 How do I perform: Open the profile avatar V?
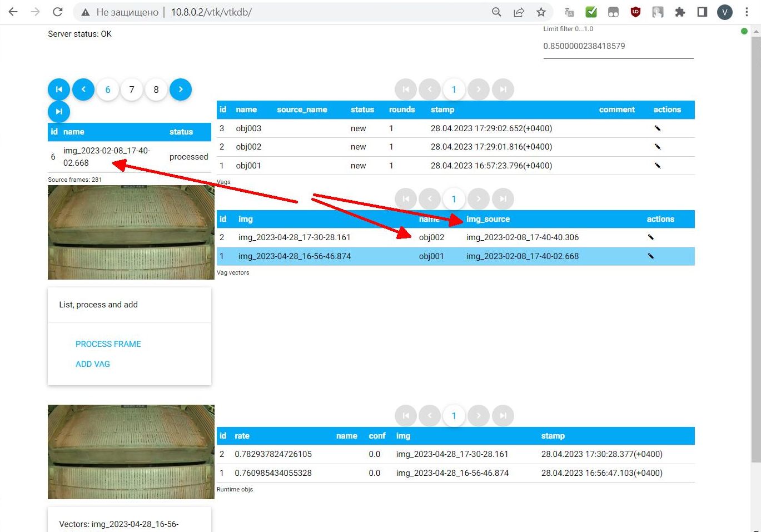(724, 12)
